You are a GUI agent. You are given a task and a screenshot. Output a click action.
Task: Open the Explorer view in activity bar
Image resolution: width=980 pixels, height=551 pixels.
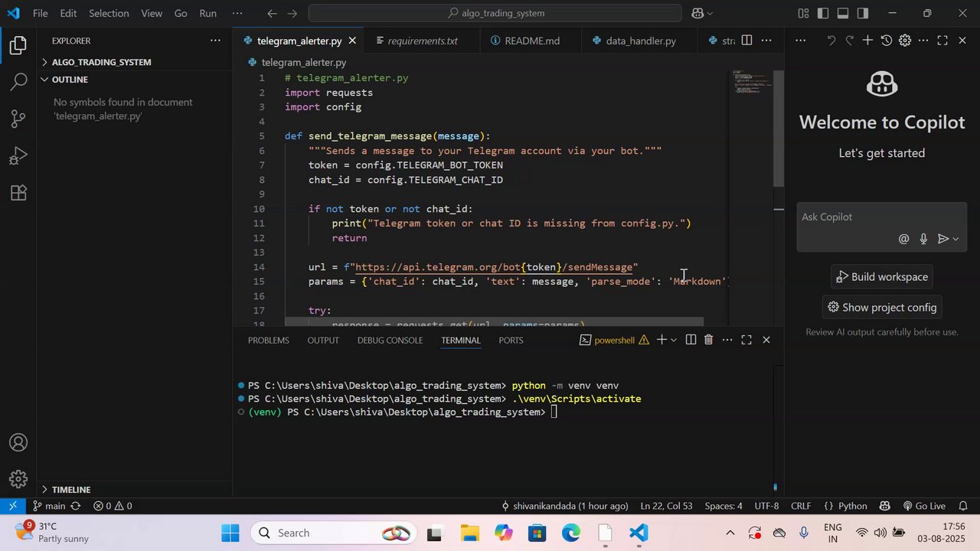click(18, 46)
